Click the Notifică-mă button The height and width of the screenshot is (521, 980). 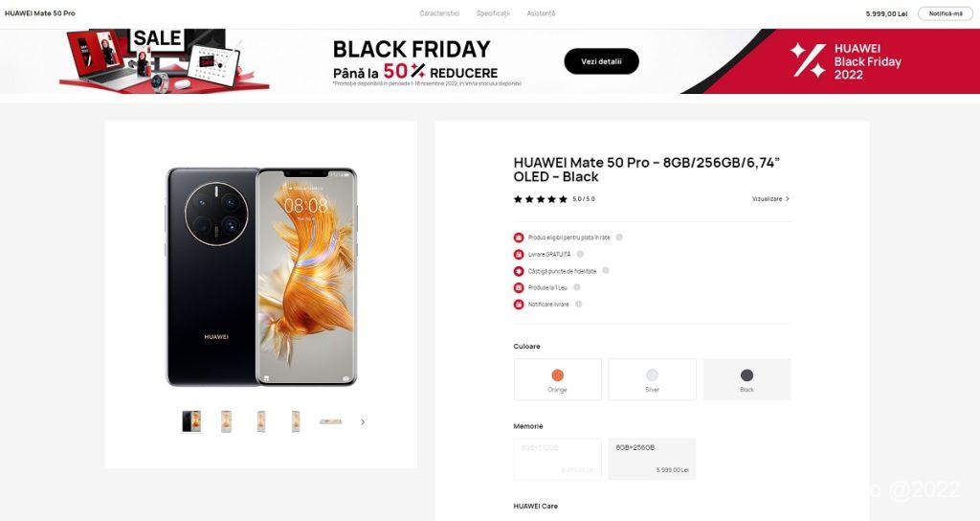point(945,13)
